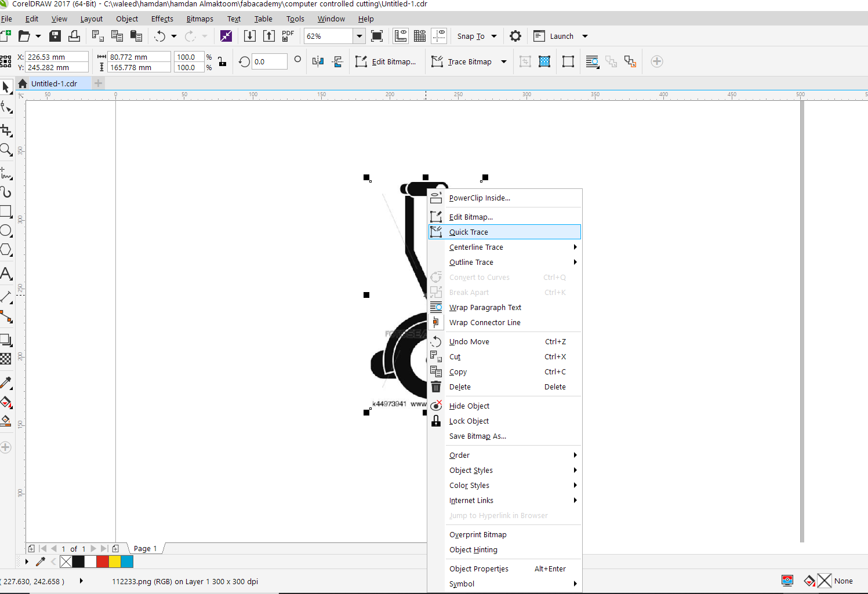Choose Lock Object in the context menu
This screenshot has height=594, width=868.
[504, 421]
